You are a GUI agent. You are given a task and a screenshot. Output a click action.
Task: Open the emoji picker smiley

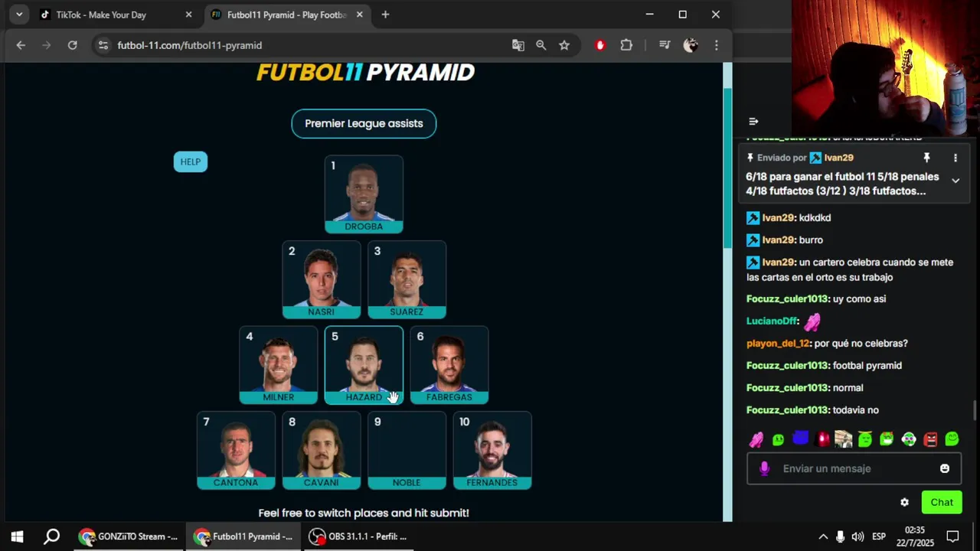(945, 468)
